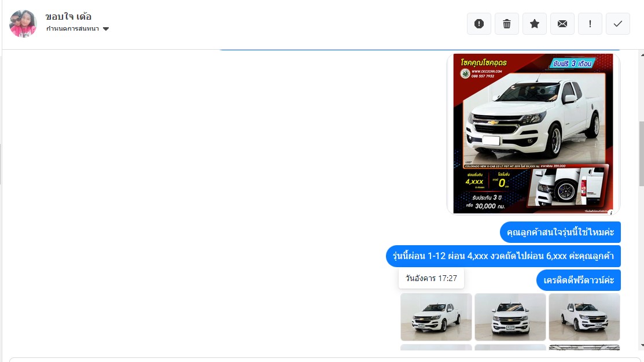The height and width of the screenshot is (362, 644).
Task: Open third white truck thumbnail photo
Action: tap(584, 317)
